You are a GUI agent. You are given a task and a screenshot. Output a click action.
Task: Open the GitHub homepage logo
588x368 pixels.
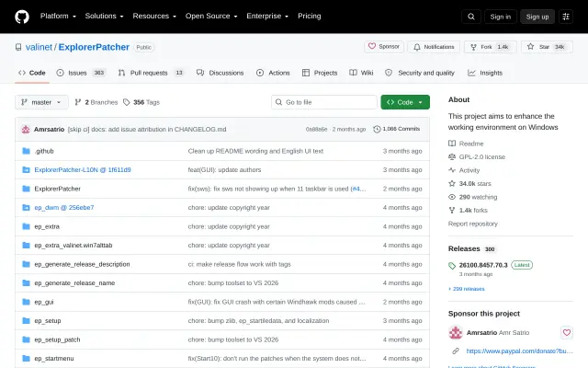pos(22,17)
